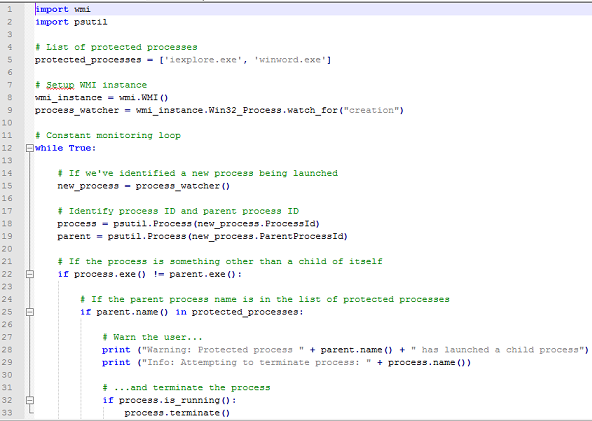Select line number 18 in gutter
The height and width of the screenshot is (421, 592).
tap(7, 224)
